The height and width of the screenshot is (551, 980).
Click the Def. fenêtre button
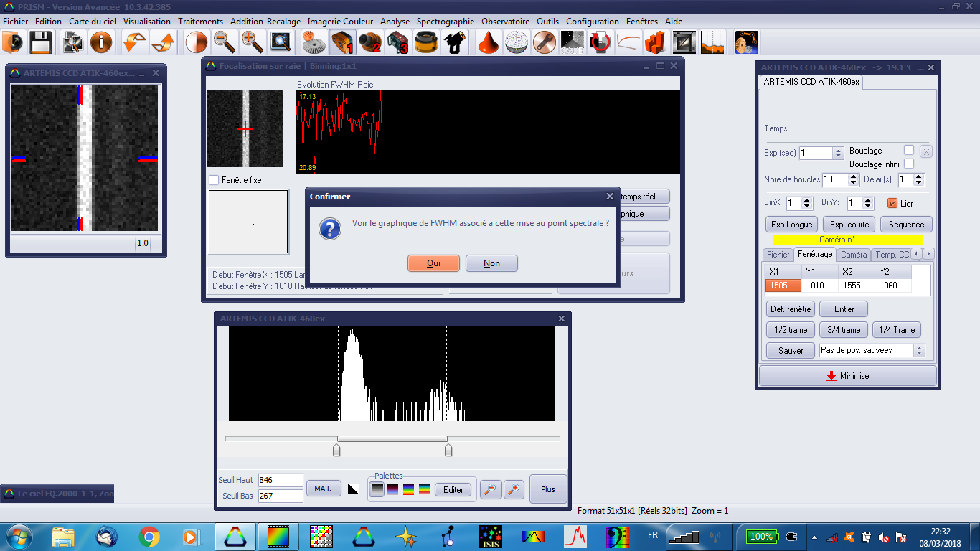(x=791, y=309)
